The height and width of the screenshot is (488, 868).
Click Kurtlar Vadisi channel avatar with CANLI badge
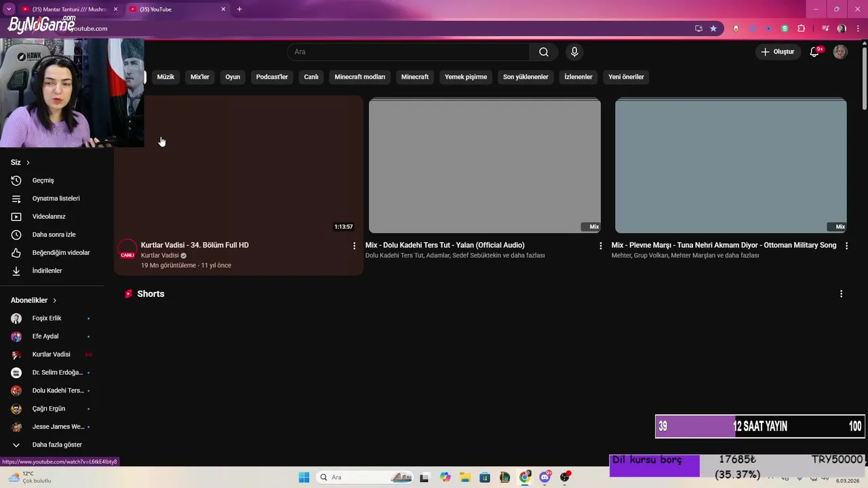point(127,249)
